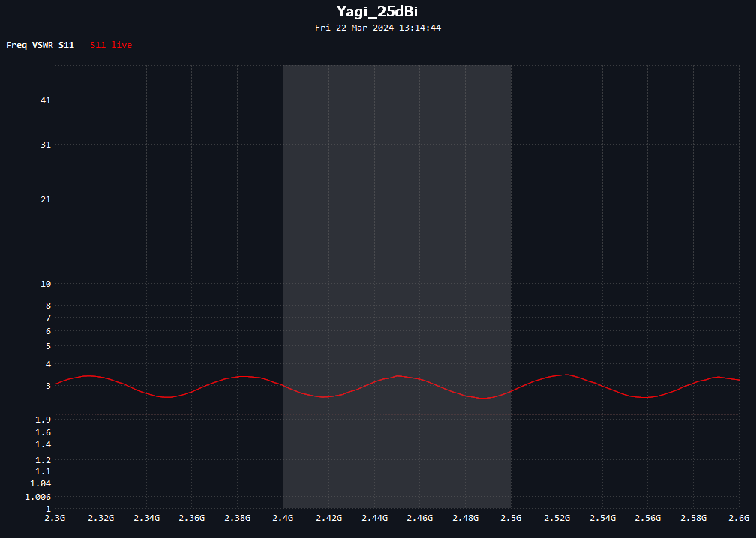
Task: Click the 2.58G x-axis tick label
Action: tap(693, 518)
